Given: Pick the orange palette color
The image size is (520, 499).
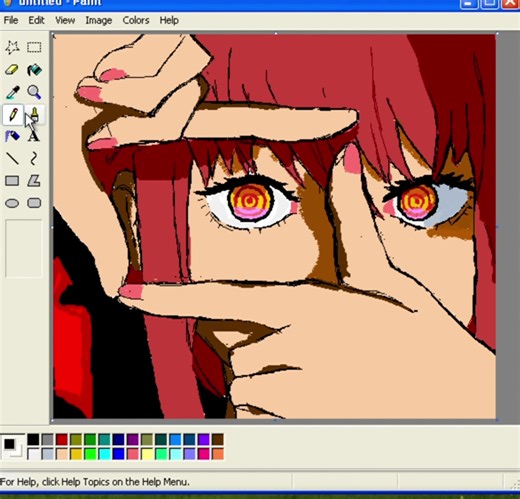Looking at the screenshot, I should [x=218, y=454].
